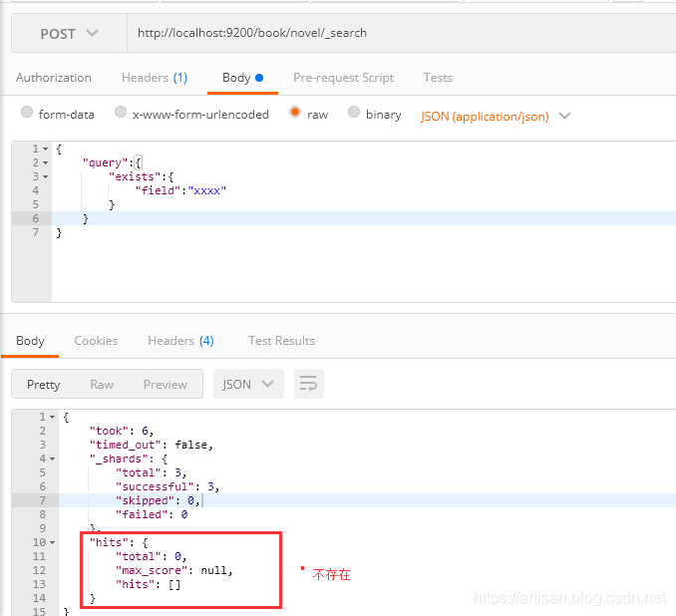Select x-www-form-urlencoded body type
Screen dimensions: 676x616
pyautogui.click(x=121, y=114)
